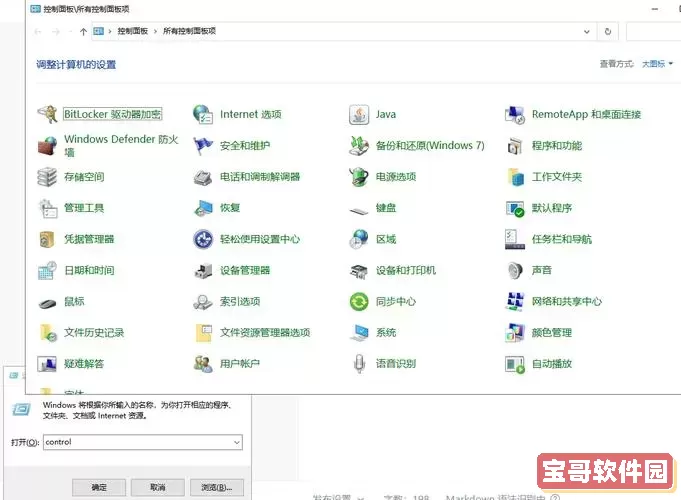The image size is (681, 500).
Task: Open 管理工具 icon
Action: [47, 208]
